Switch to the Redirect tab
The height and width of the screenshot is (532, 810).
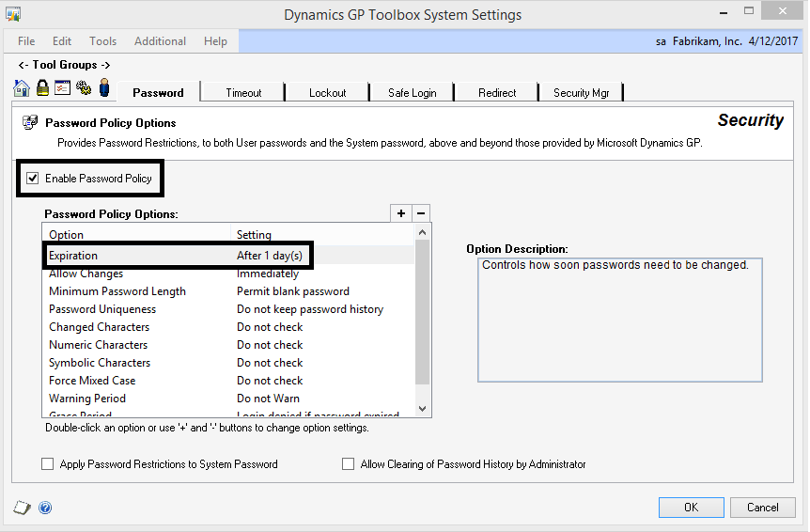[497, 92]
